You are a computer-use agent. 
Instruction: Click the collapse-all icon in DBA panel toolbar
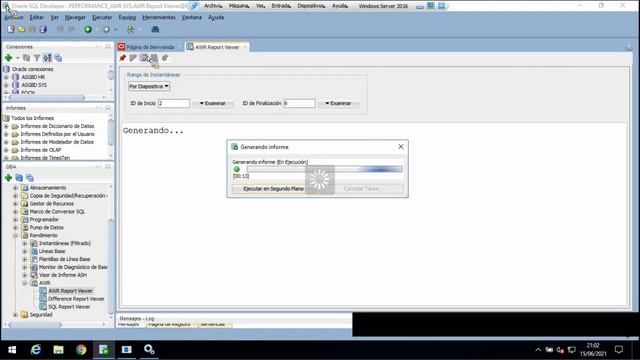pyautogui.click(x=30, y=178)
